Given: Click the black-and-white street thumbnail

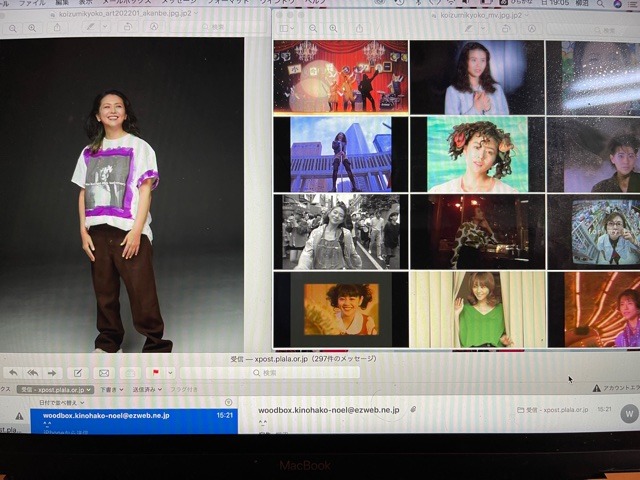Looking at the screenshot, I should 341,232.
